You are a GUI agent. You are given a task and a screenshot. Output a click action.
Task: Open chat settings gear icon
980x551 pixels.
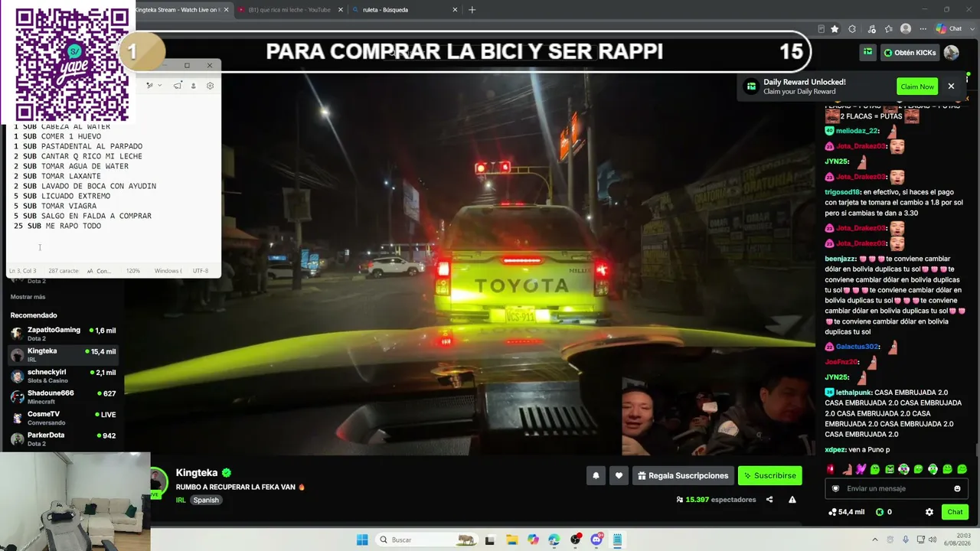tap(929, 512)
